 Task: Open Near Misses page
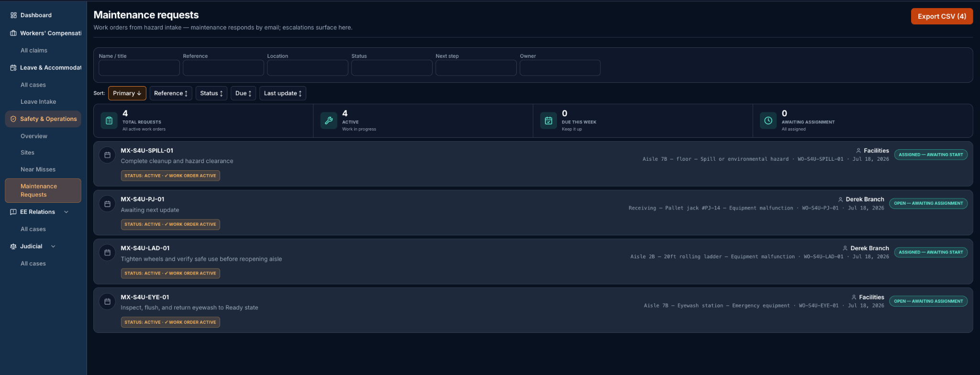pyautogui.click(x=38, y=169)
